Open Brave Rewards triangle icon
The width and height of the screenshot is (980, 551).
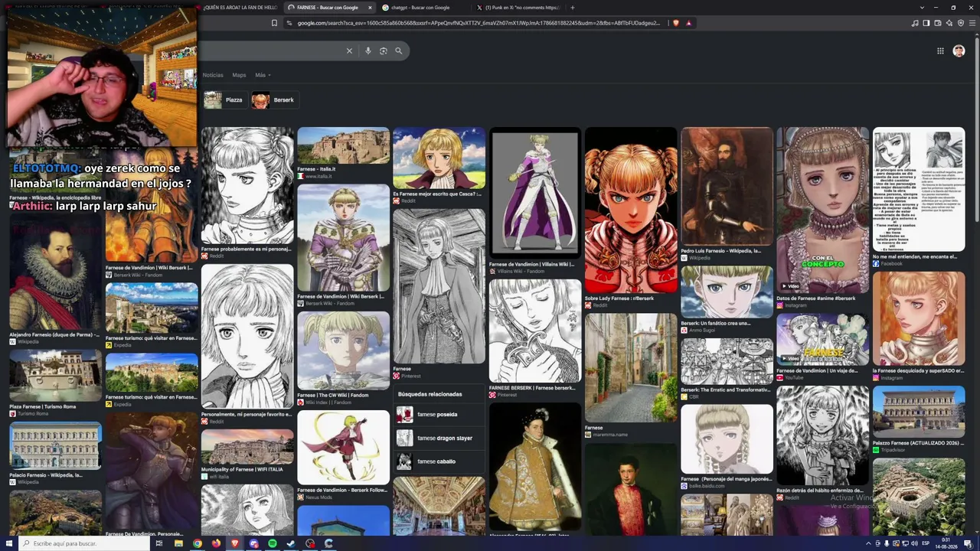pos(688,23)
